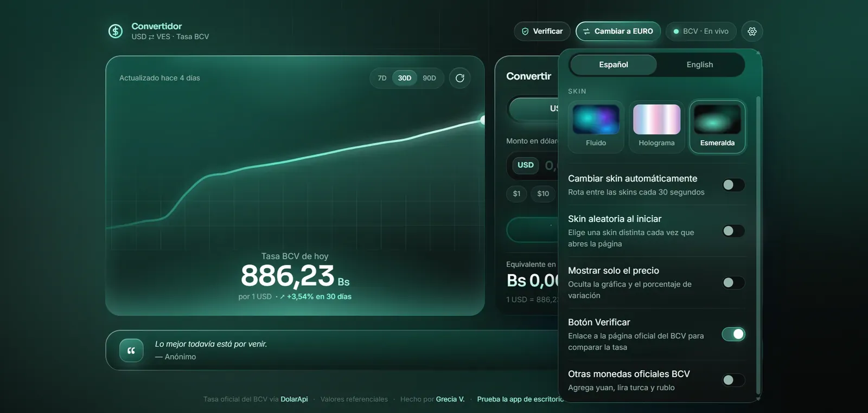Click the Convertir heading
Viewport: 868px width, 413px height.
(528, 76)
